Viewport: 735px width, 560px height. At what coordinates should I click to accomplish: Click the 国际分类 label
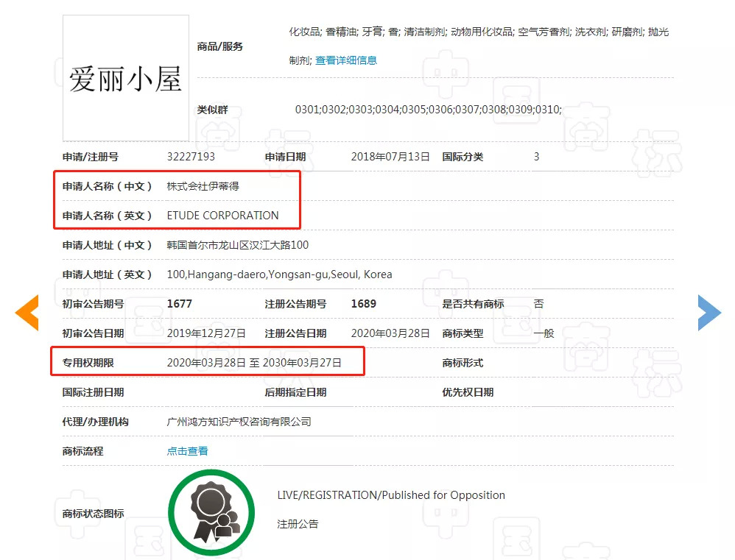[x=463, y=157]
